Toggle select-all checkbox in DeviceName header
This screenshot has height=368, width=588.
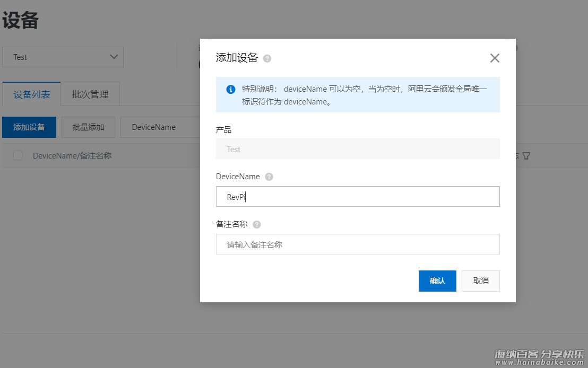(x=18, y=155)
